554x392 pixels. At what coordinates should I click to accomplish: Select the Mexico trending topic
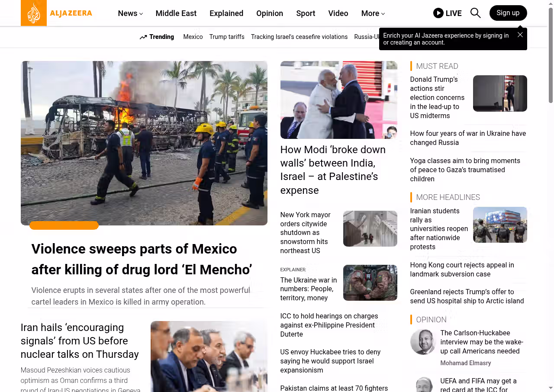pos(193,37)
